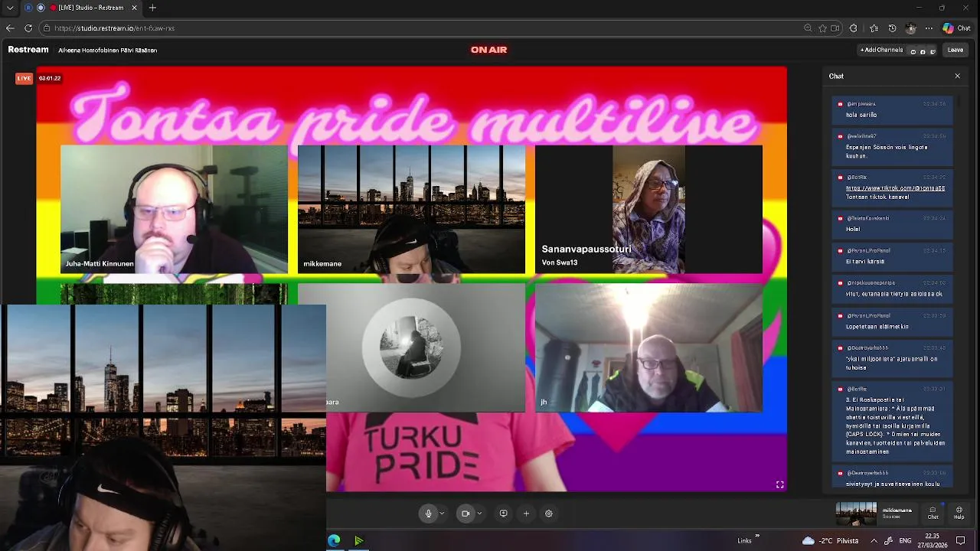This screenshot has width=980, height=551.
Task: Click the Restream logo
Action: click(28, 50)
